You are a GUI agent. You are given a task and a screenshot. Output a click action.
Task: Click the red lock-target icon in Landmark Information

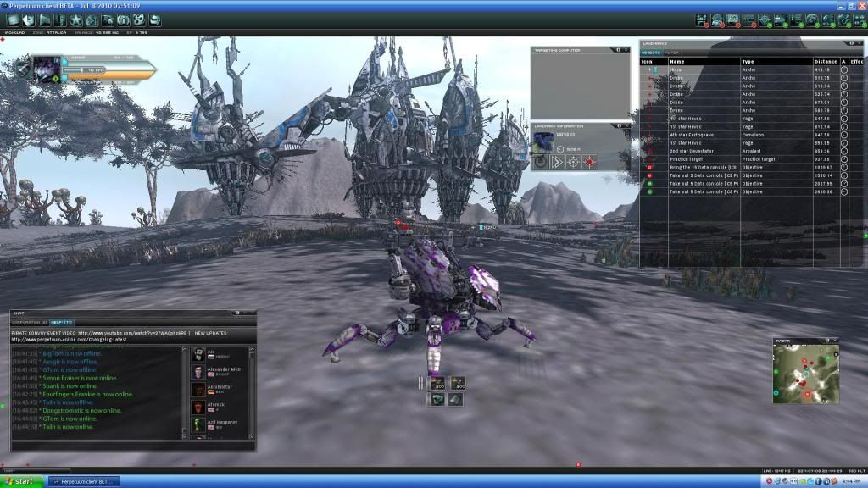point(590,162)
